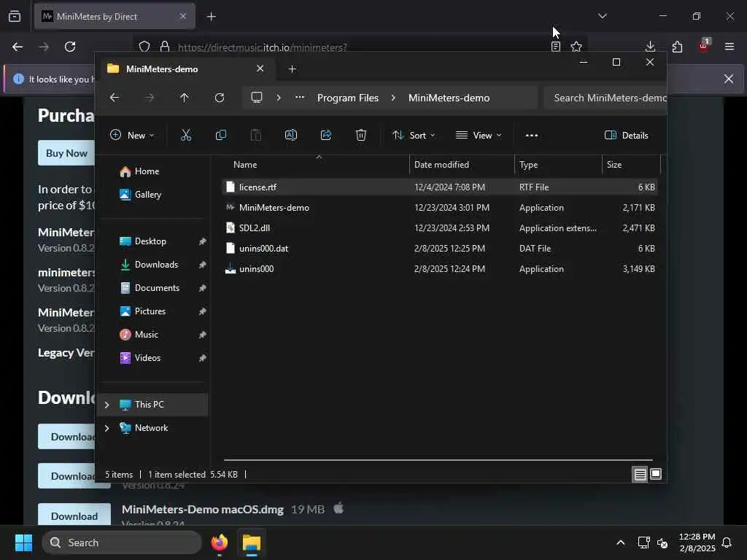
Task: Select the SDL2.dll file
Action: click(440, 228)
